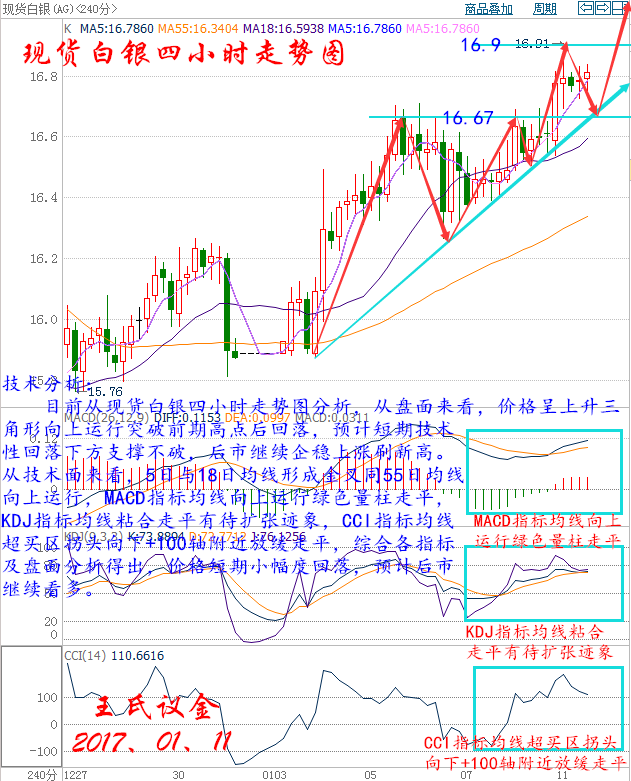Open the 商品叠加 overlay link

click(x=488, y=9)
